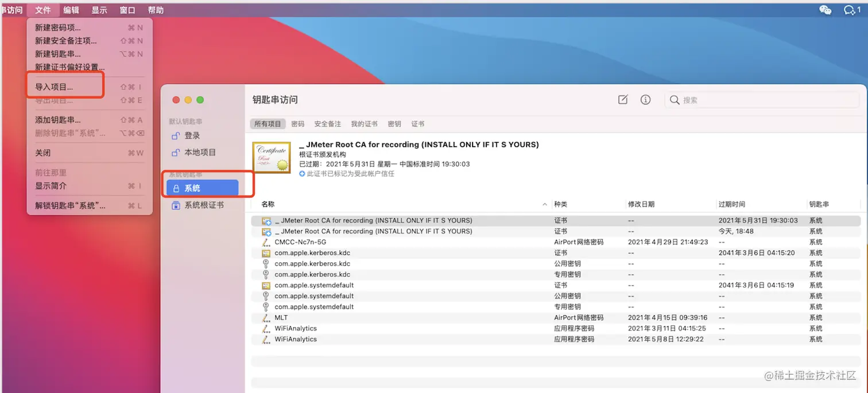Select the 所有项目 tab
The image size is (868, 393).
(x=268, y=124)
